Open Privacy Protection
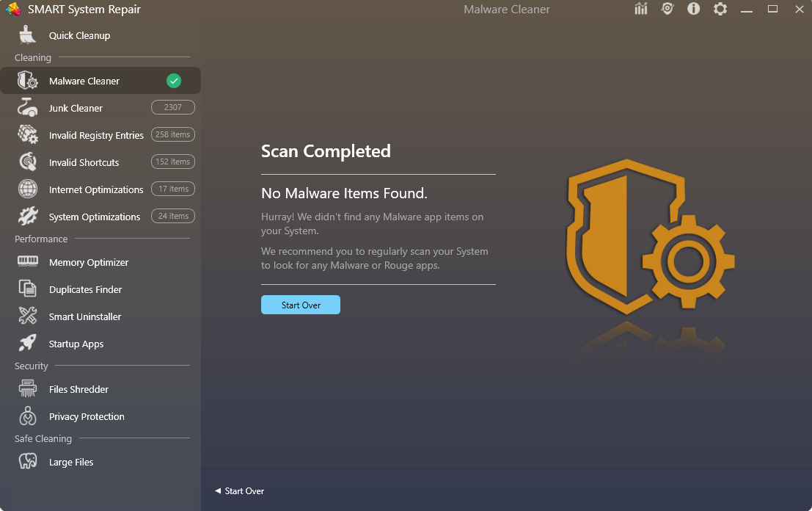Image resolution: width=812 pixels, height=511 pixels. [87, 417]
